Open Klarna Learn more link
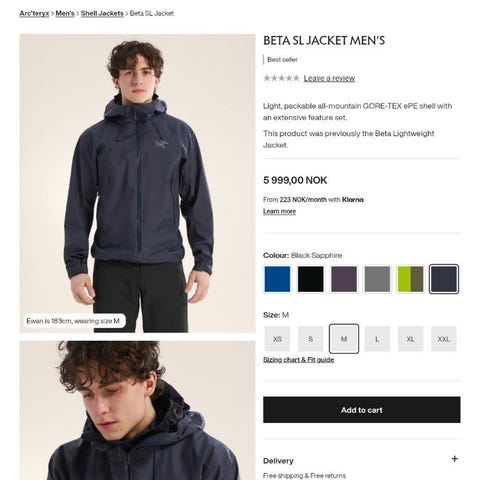 click(279, 211)
